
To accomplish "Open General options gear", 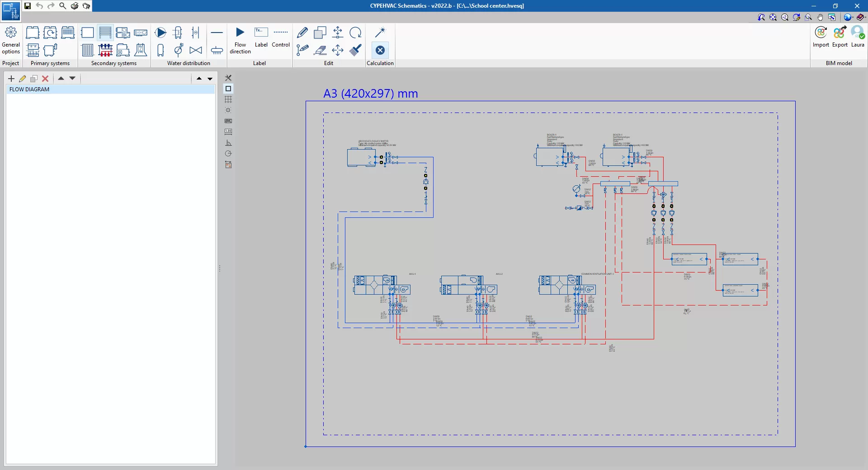I will point(11,33).
